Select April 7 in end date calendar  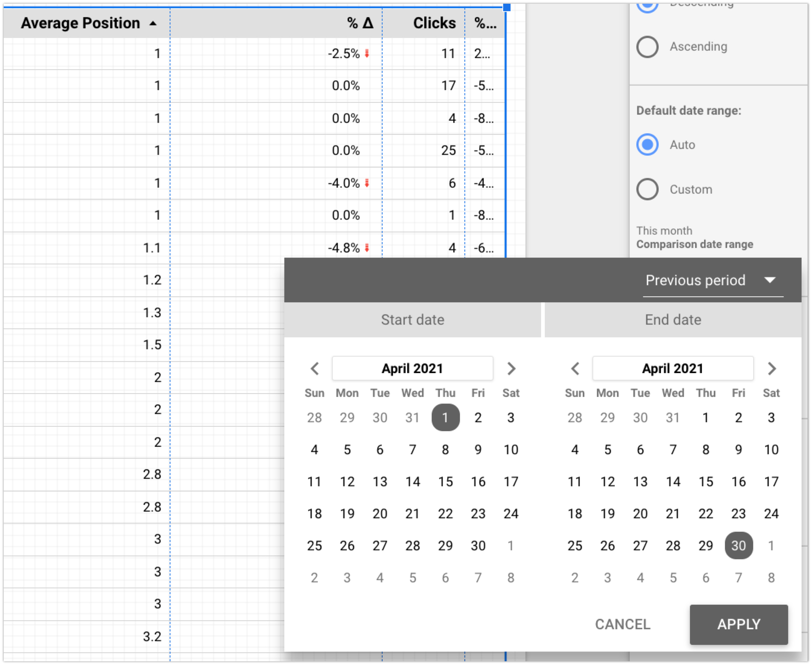(x=673, y=449)
